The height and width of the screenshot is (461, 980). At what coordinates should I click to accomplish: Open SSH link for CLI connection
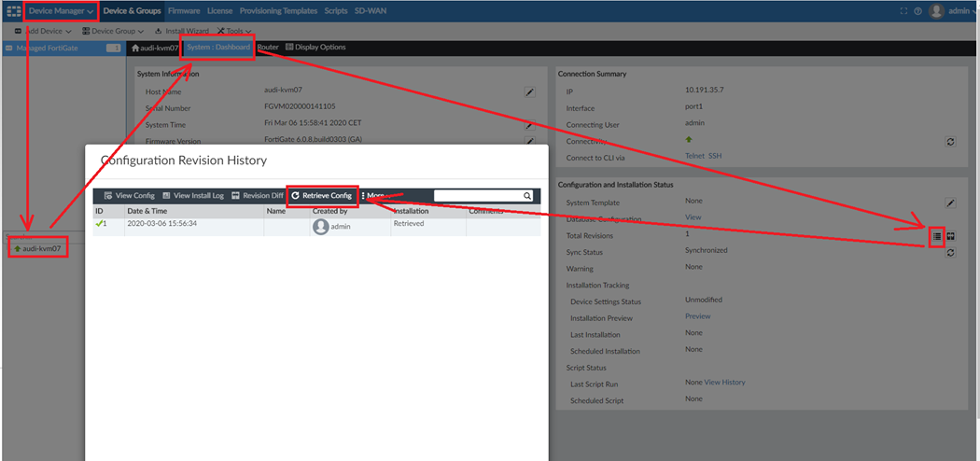tap(716, 156)
